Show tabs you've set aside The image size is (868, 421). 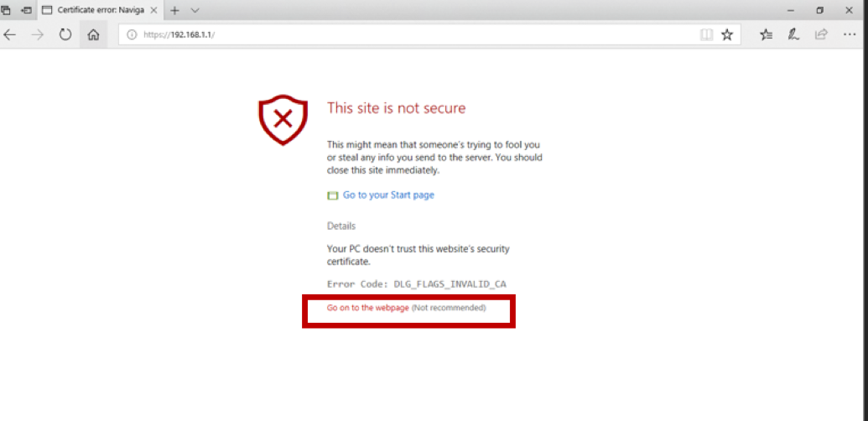tap(6, 10)
